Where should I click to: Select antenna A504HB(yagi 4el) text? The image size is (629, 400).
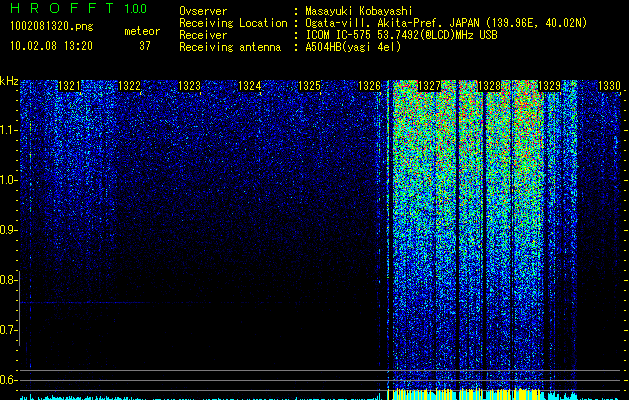353,47
